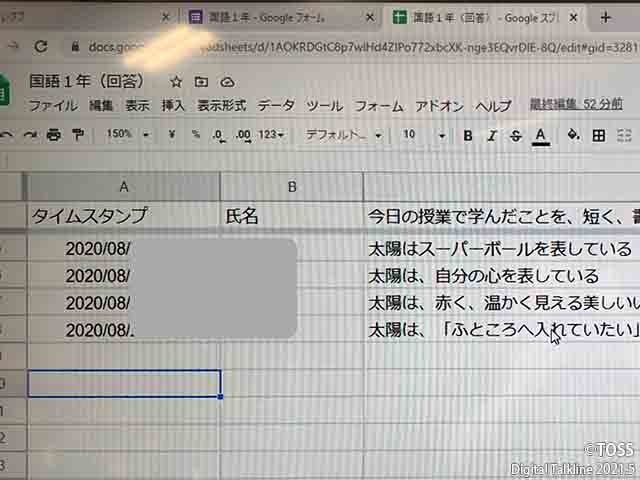Screen dimensions: 640x480
Task: Apply italic formatting from toolbar
Action: [492, 135]
